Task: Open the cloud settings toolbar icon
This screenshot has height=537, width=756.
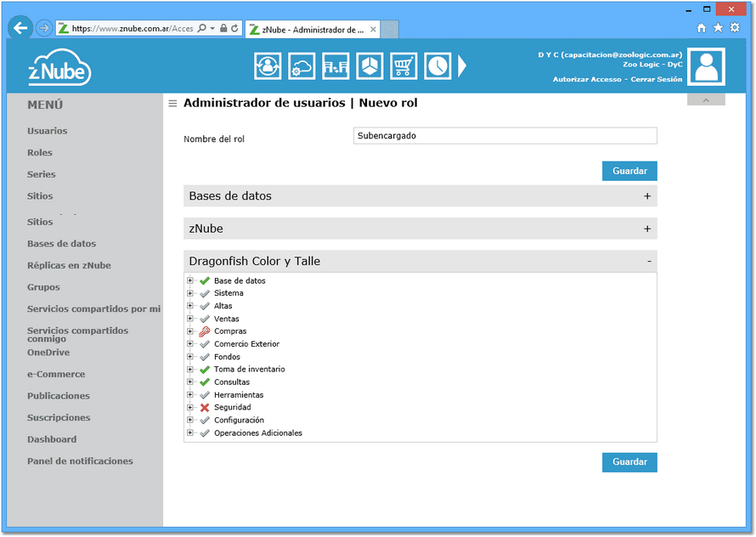Action: 302,65
